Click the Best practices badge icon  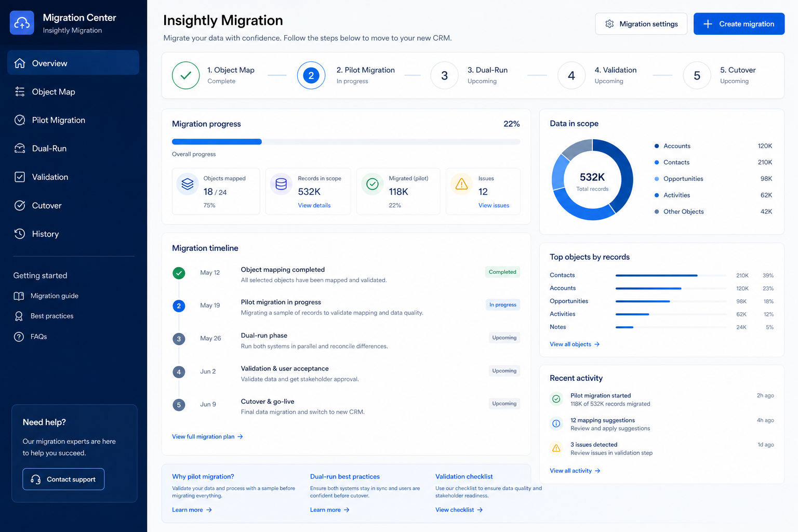tap(19, 316)
